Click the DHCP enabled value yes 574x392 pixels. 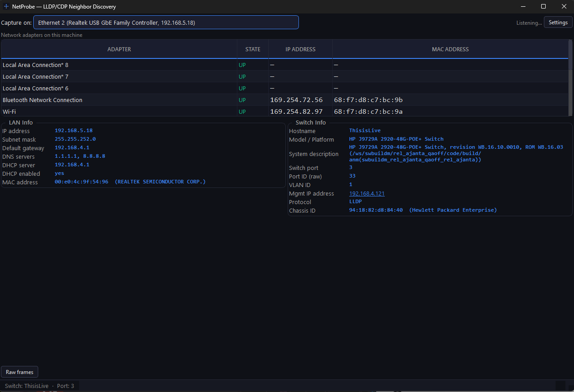click(x=59, y=173)
